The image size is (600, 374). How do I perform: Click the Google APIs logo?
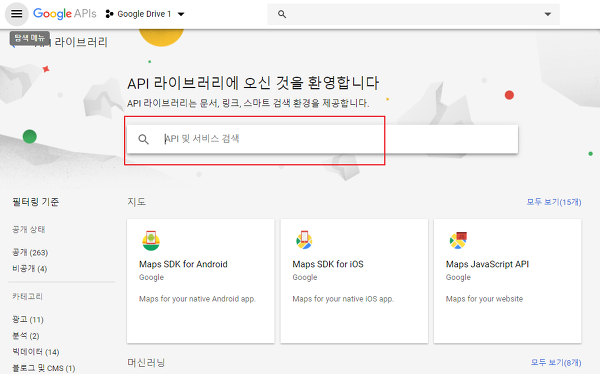65,14
